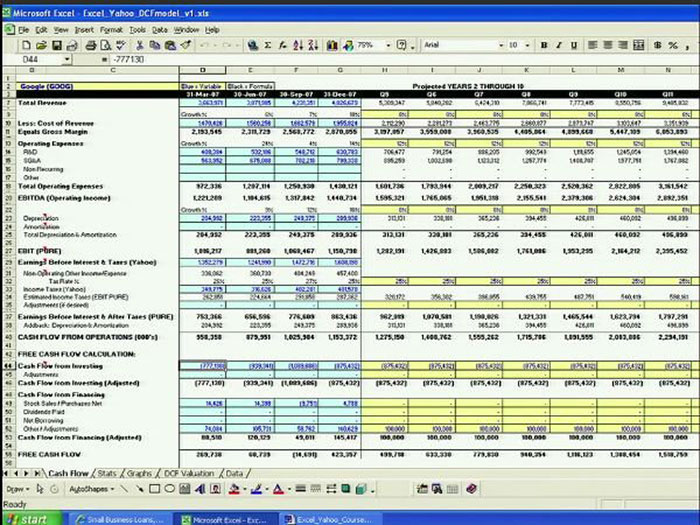Select column D header
The image size is (700, 525).
203,70
